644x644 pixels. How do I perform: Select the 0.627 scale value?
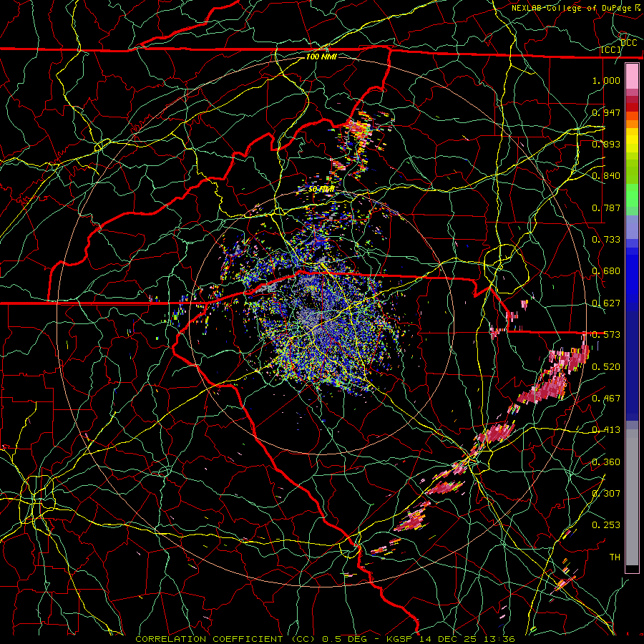[x=606, y=303]
